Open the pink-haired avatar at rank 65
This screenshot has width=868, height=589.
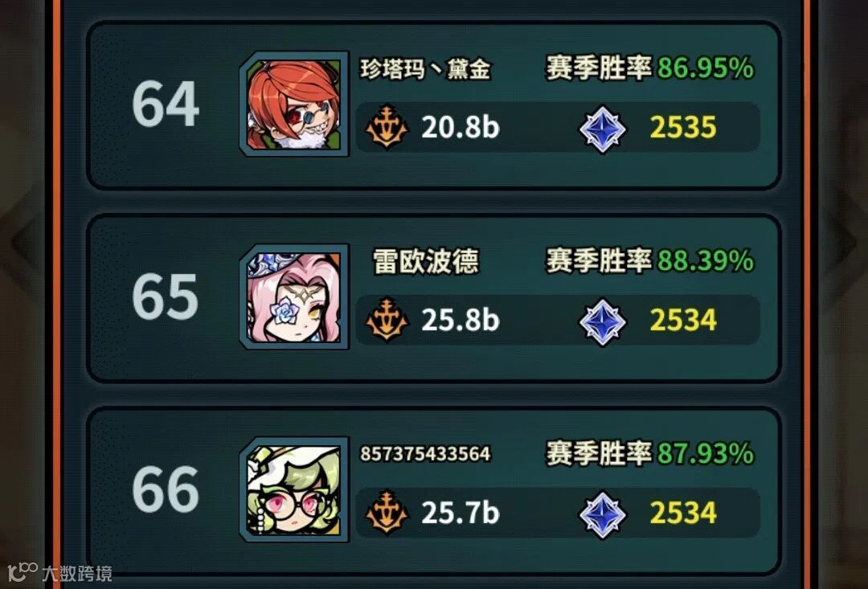(x=294, y=297)
